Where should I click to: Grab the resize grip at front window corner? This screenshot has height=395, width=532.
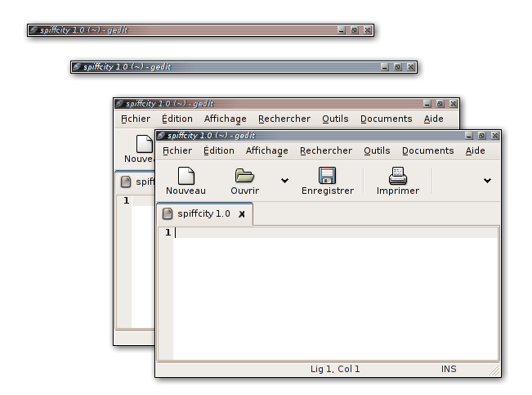click(x=494, y=371)
